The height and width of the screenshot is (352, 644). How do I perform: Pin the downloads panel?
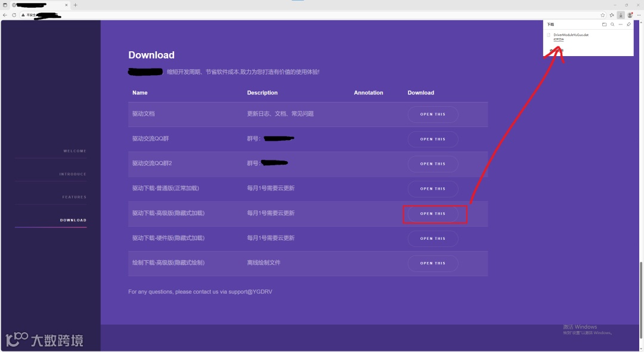628,24
